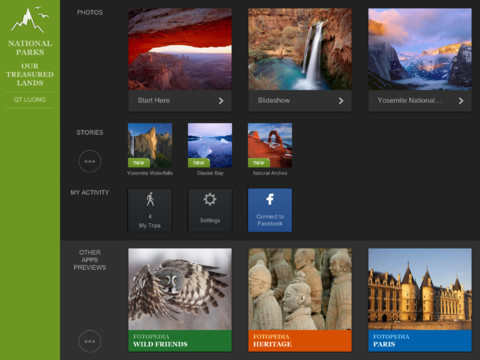
Task: Click the Yosemite National chevron arrow
Action: click(x=461, y=101)
